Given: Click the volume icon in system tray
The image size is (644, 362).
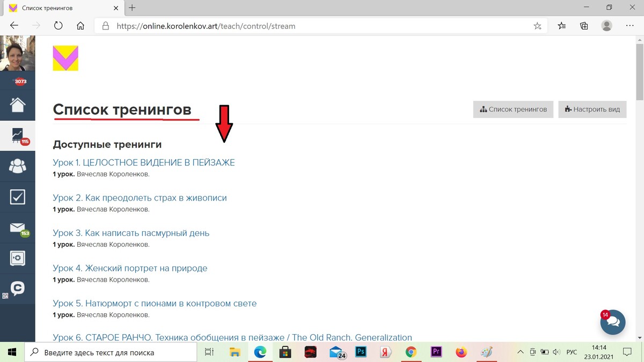Looking at the screenshot, I should pyautogui.click(x=557, y=352).
